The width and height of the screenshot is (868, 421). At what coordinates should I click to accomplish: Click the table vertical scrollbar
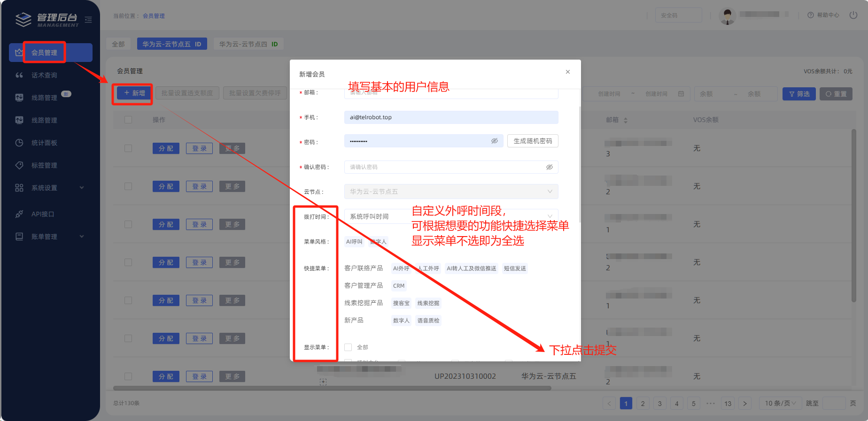pos(854,216)
